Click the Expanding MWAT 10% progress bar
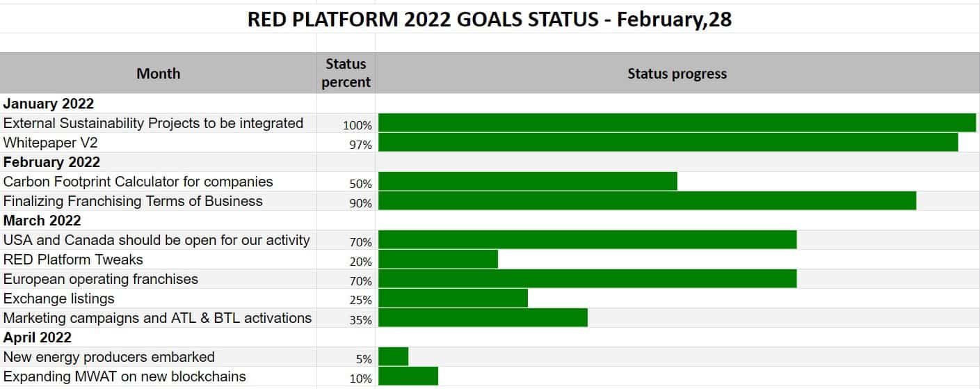 [408, 376]
